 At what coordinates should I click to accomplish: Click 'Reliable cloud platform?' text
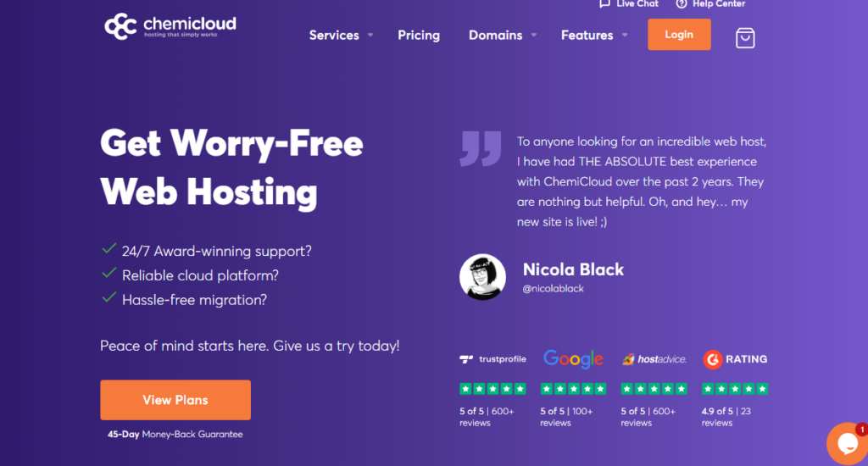point(200,275)
